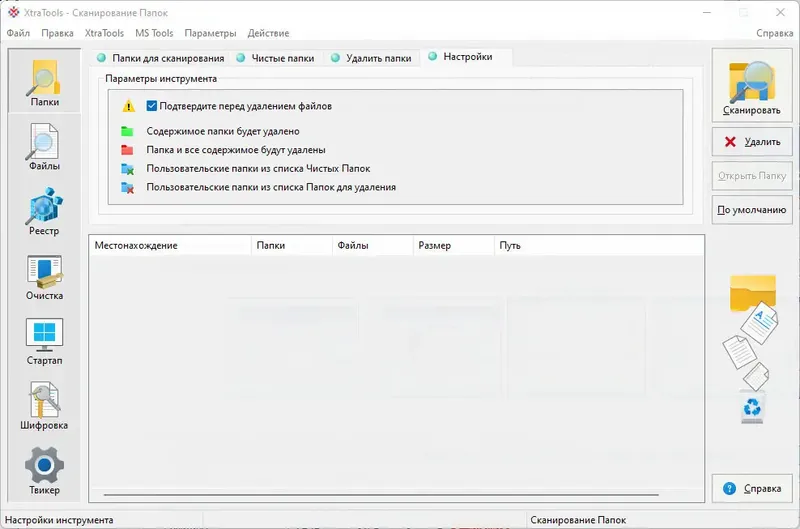
Task: Close the XtraTools window
Action: [780, 12]
